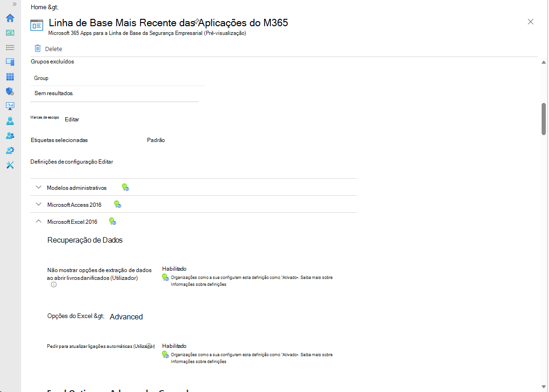This screenshot has height=392, width=549.
Task: Click the Delete trash can icon
Action: click(x=38, y=48)
